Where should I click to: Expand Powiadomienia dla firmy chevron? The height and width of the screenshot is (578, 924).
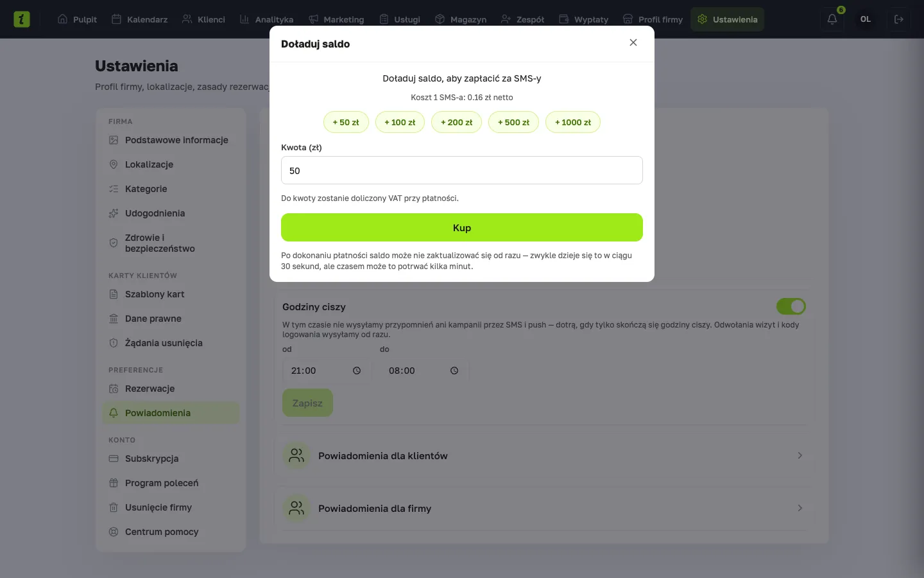[x=800, y=508]
